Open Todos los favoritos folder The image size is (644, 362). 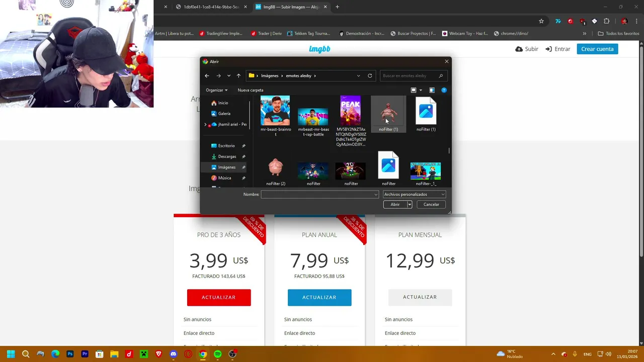point(618,34)
